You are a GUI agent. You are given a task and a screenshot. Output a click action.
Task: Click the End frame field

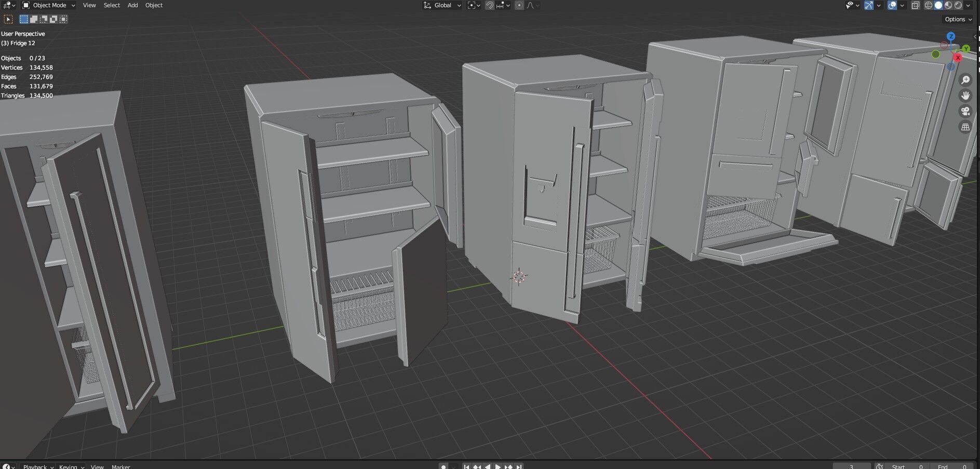coord(951,466)
